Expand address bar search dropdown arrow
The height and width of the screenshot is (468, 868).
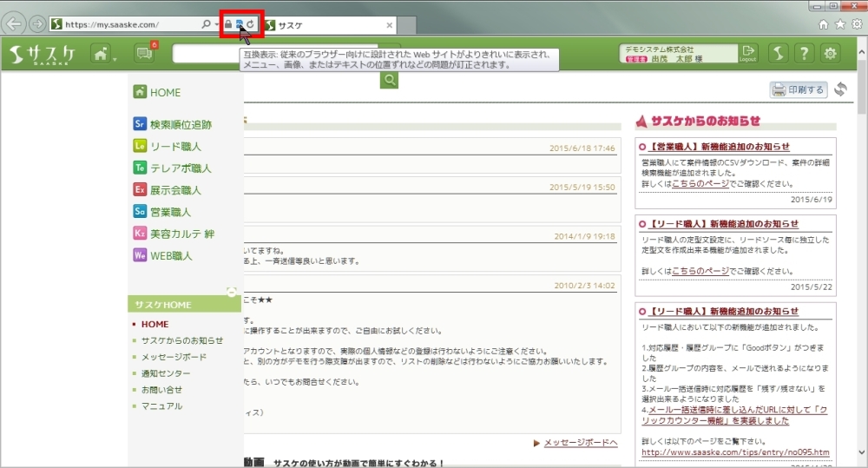[x=217, y=24]
